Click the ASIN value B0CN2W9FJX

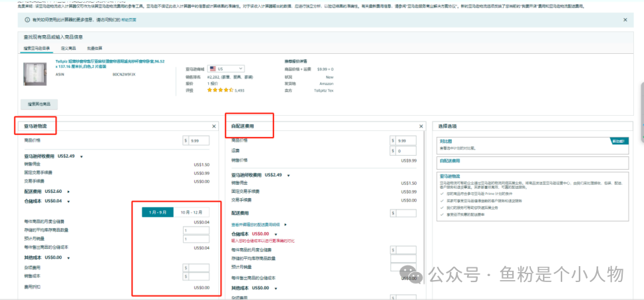pyautogui.click(x=124, y=75)
